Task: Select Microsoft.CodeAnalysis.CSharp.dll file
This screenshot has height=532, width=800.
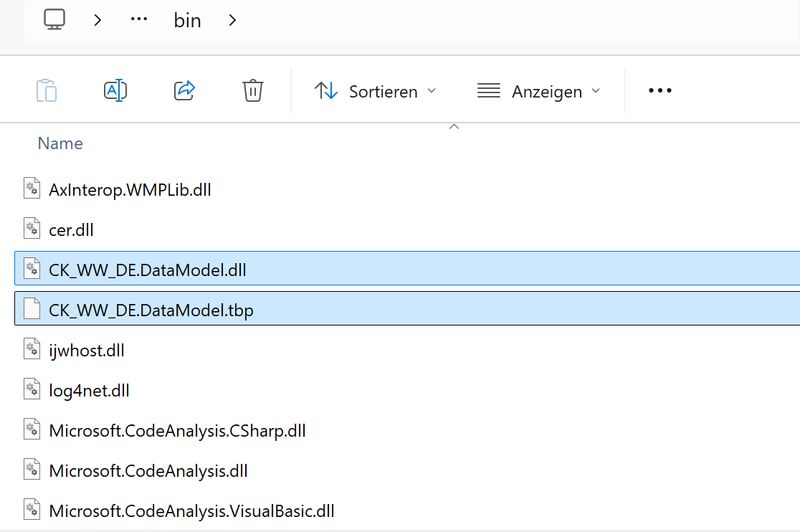Action: coord(177,431)
